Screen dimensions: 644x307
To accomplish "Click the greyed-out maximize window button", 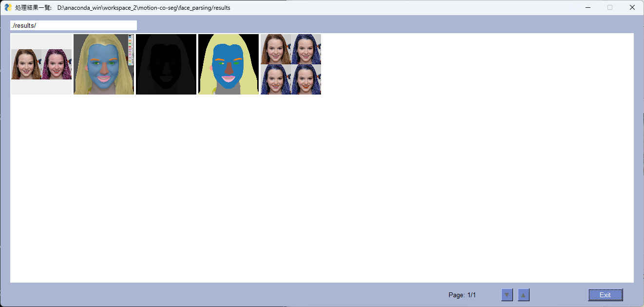I will tap(610, 8).
